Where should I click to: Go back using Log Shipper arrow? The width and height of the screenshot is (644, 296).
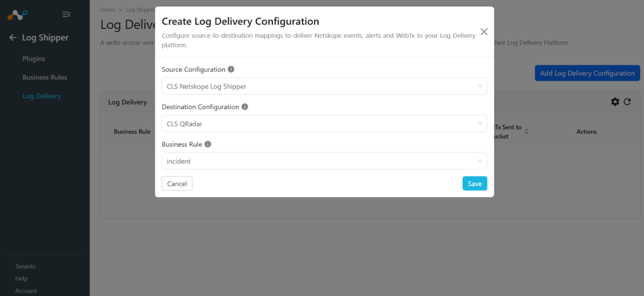coord(13,38)
